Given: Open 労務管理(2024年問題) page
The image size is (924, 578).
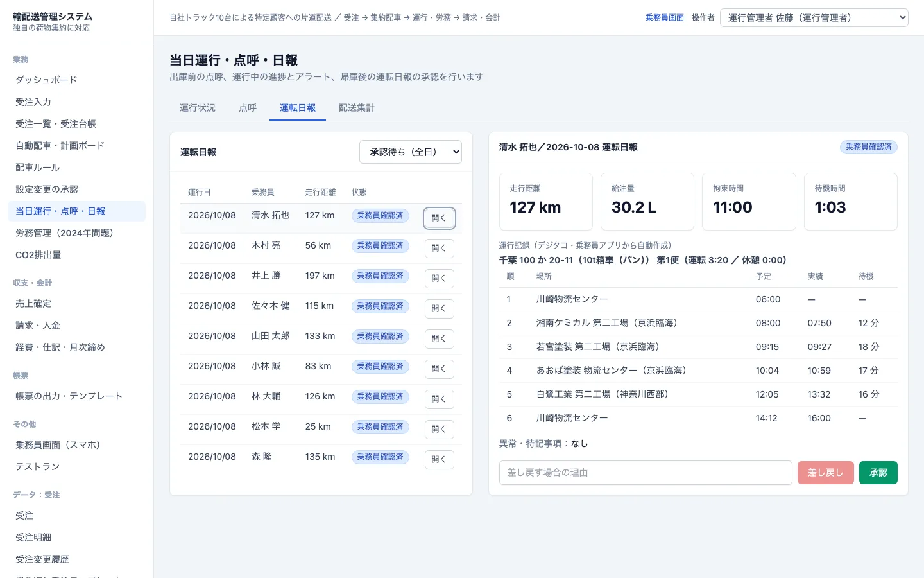Looking at the screenshot, I should 77,233.
